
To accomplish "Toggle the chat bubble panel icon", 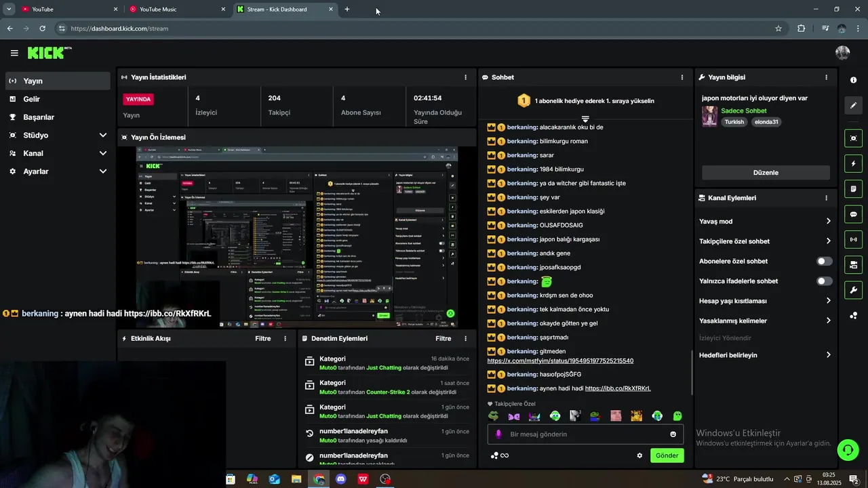I will pyautogui.click(x=853, y=214).
